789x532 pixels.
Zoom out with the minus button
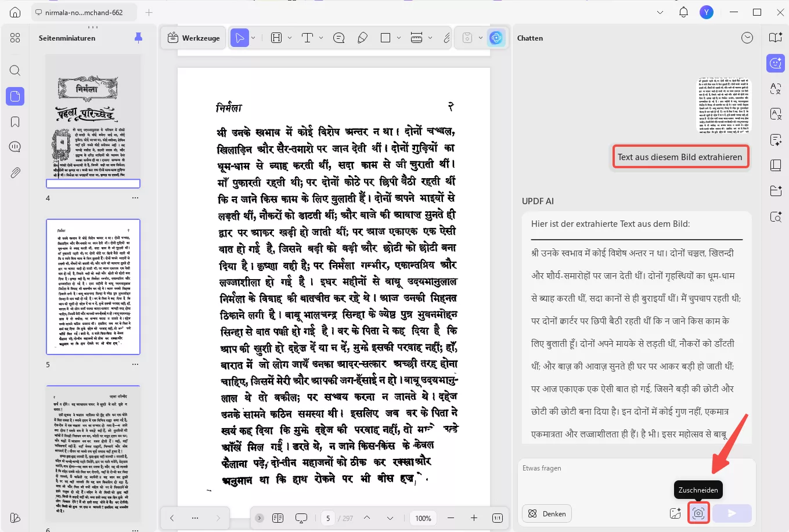click(x=451, y=518)
